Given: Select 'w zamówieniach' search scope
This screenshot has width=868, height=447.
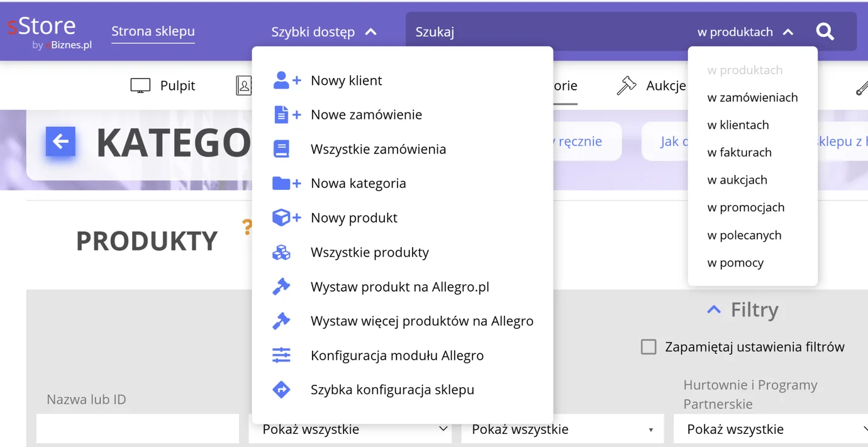Looking at the screenshot, I should 752,97.
